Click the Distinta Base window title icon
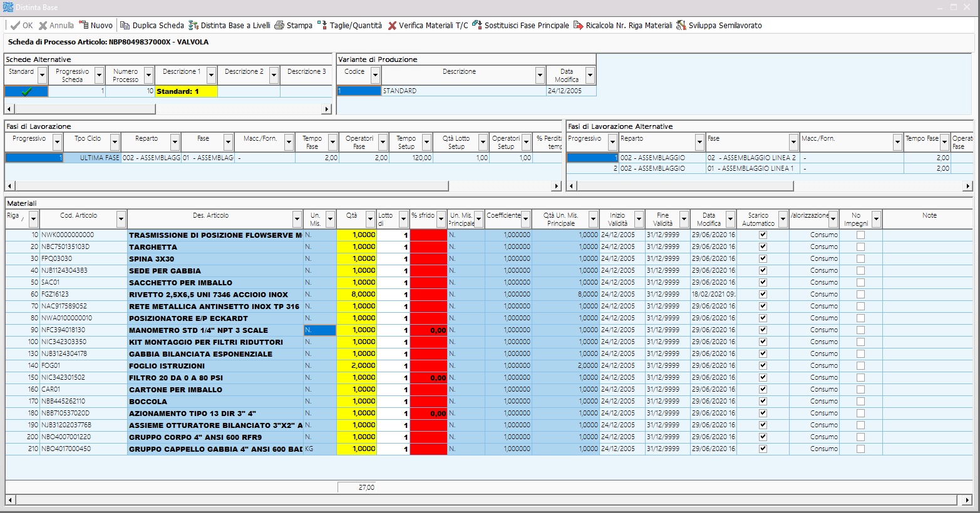The width and height of the screenshot is (980, 513). point(8,7)
